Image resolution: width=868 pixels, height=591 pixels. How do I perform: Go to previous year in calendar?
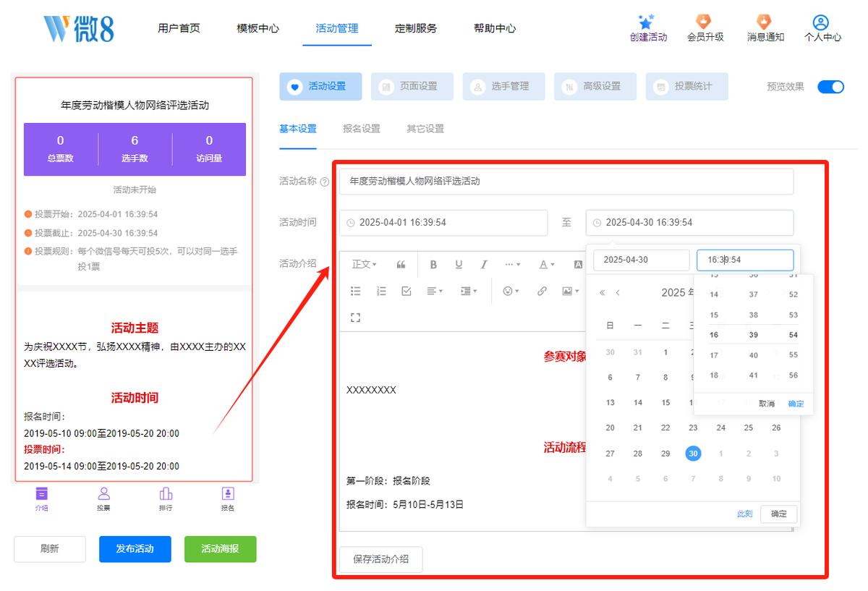click(602, 293)
